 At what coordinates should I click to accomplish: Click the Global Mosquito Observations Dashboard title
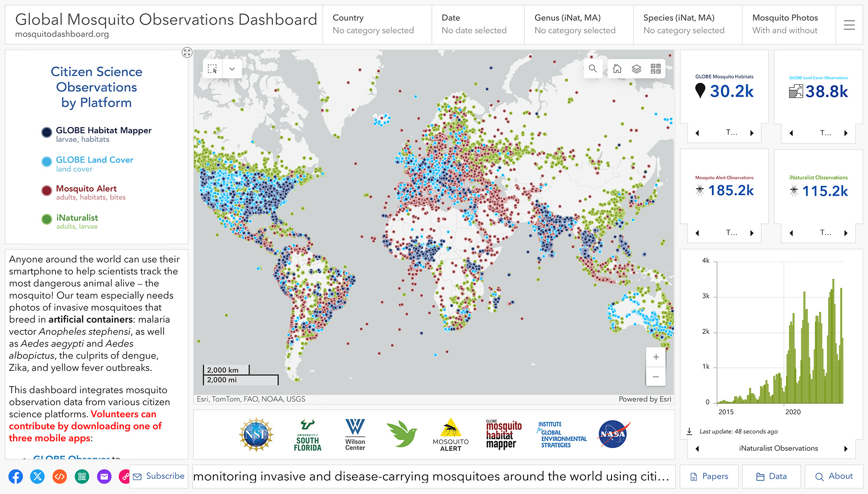pyautogui.click(x=166, y=20)
